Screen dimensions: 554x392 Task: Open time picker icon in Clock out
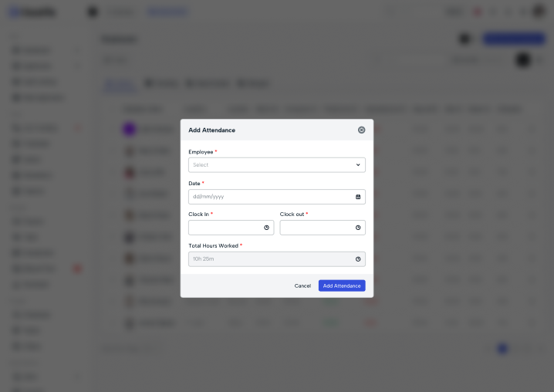358,228
